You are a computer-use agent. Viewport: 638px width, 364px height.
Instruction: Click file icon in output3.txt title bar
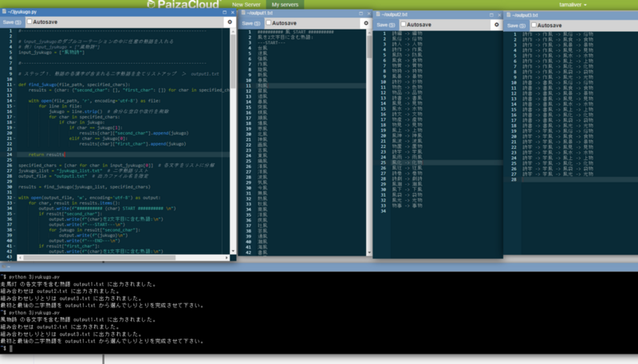[x=508, y=15]
